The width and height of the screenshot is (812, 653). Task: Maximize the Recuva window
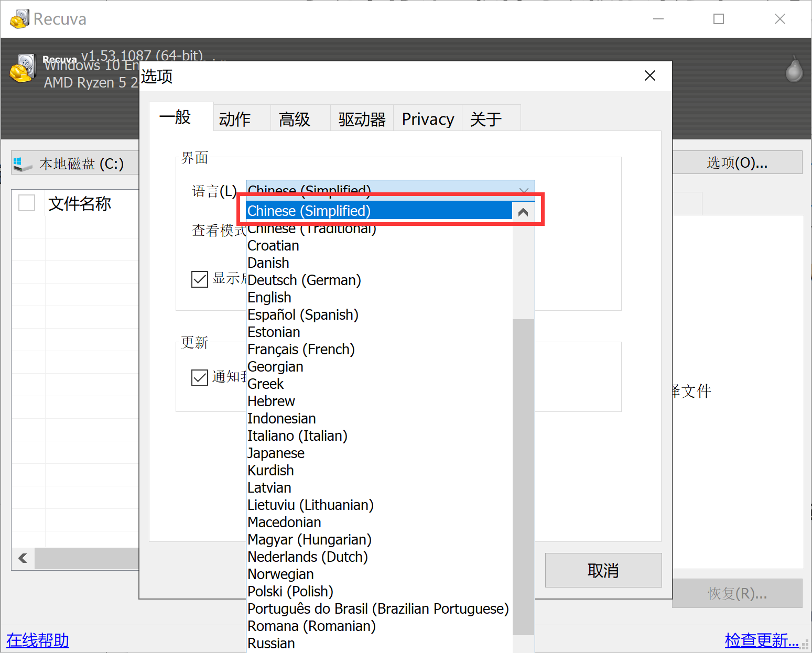click(x=719, y=19)
